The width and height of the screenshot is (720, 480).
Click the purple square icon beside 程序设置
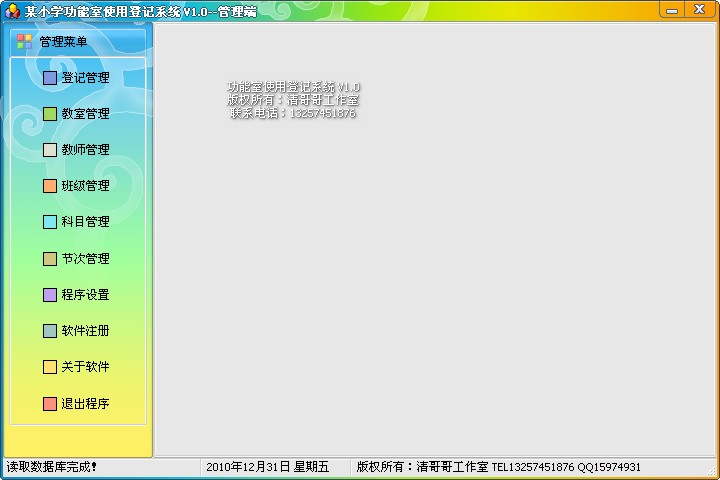[x=50, y=294]
